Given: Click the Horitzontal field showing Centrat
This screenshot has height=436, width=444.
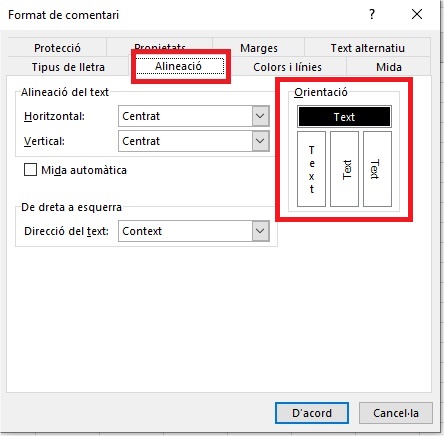Looking at the screenshot, I should [x=194, y=116].
